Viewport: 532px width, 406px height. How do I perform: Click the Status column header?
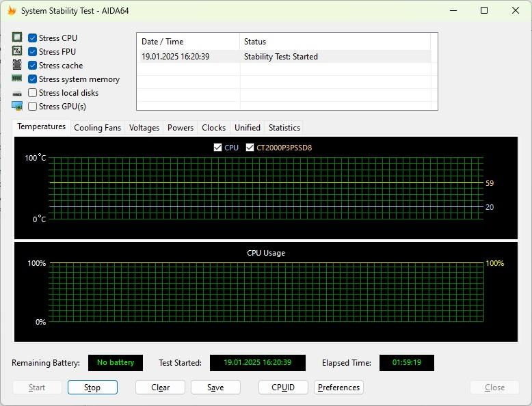click(x=335, y=42)
